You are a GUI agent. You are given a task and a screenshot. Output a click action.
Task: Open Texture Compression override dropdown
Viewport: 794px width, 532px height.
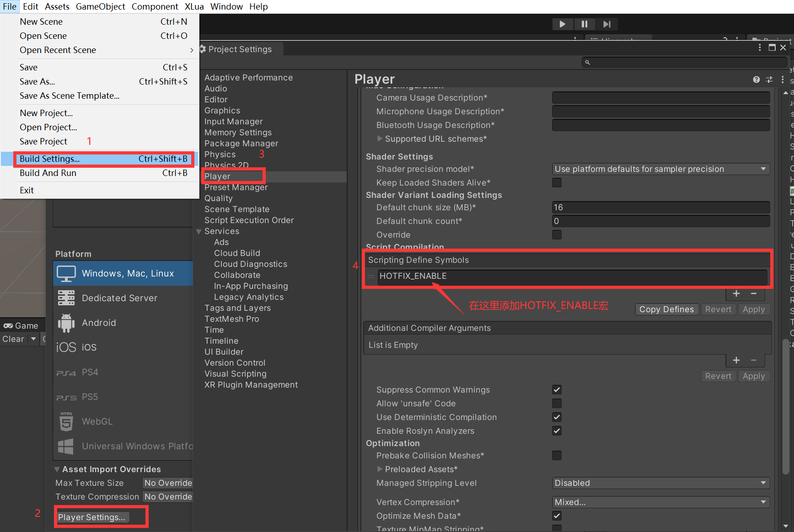tap(168, 497)
